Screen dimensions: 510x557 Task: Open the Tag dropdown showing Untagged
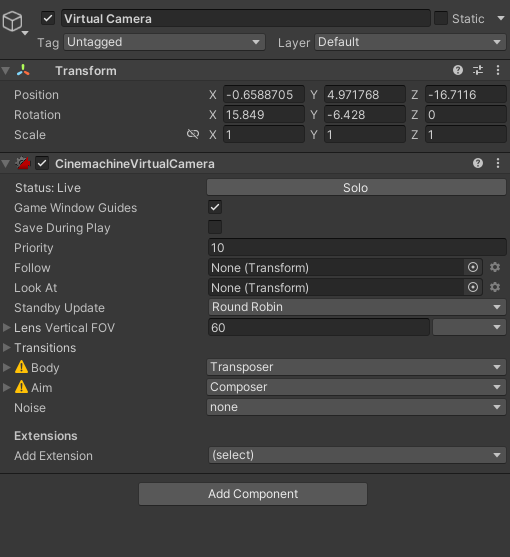tap(164, 42)
